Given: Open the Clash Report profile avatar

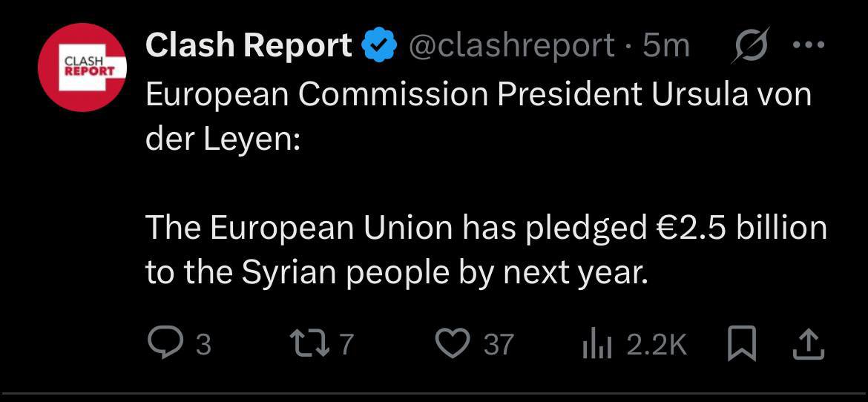Looking at the screenshot, I should pos(82,67).
